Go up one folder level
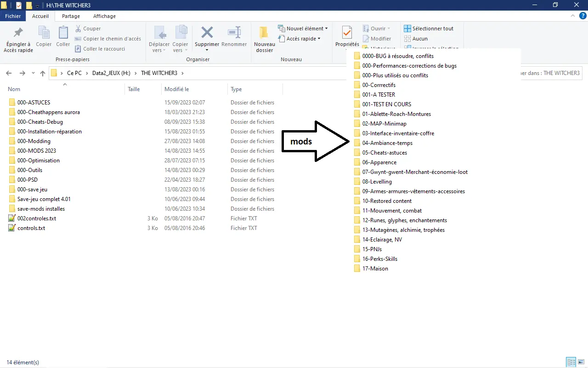 coord(43,73)
